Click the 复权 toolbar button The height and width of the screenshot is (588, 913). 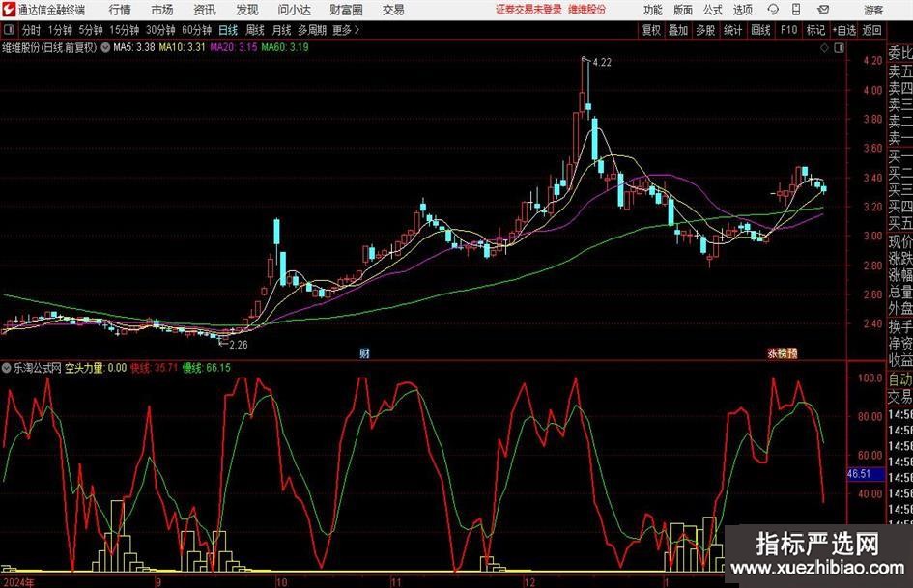pyautogui.click(x=651, y=30)
